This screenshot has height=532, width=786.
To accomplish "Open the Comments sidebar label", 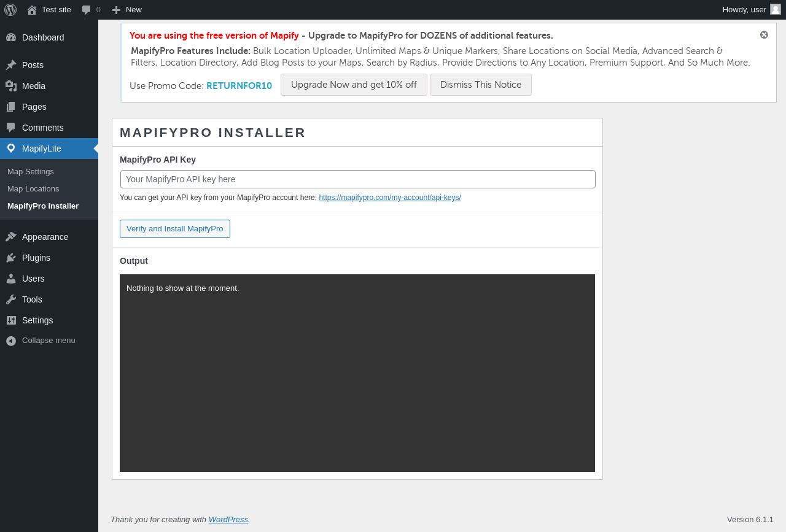I will (x=43, y=128).
